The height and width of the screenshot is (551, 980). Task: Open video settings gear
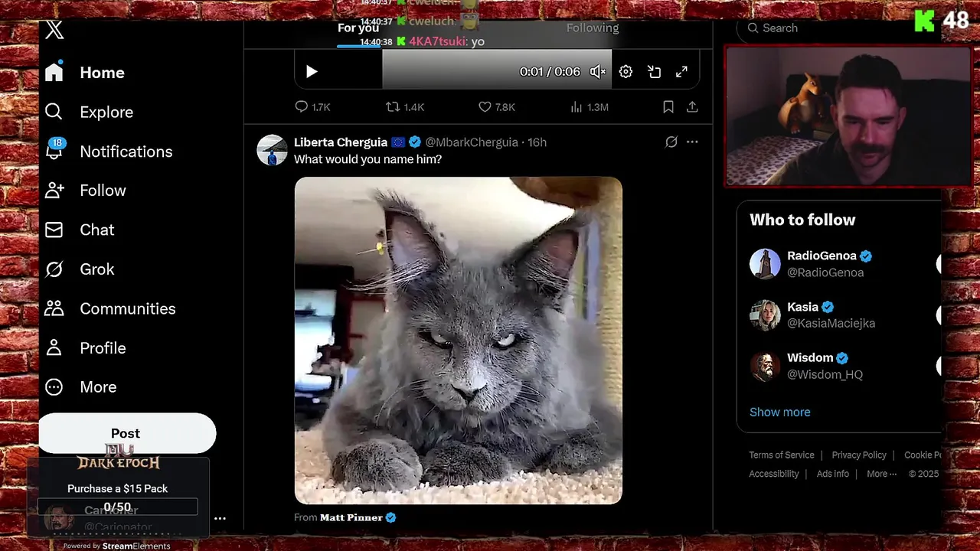[x=626, y=71]
